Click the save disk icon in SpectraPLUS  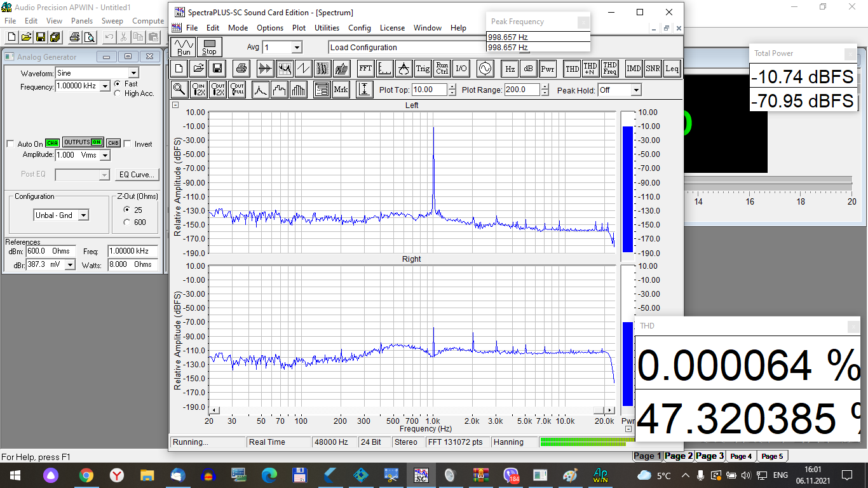217,68
